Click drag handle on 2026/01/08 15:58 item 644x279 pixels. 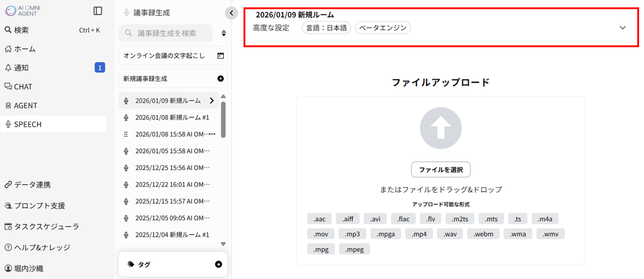(126, 134)
